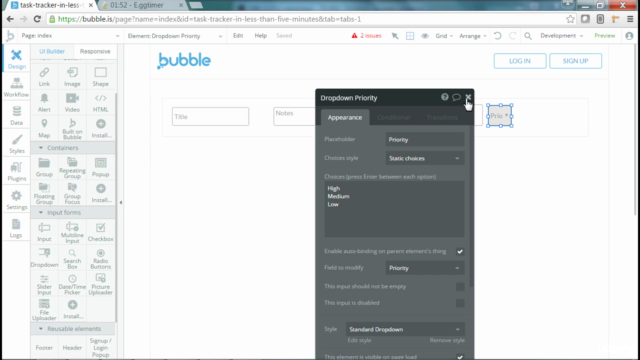The image size is (640, 360).
Task: Select the File Uploader element
Action: 44,310
